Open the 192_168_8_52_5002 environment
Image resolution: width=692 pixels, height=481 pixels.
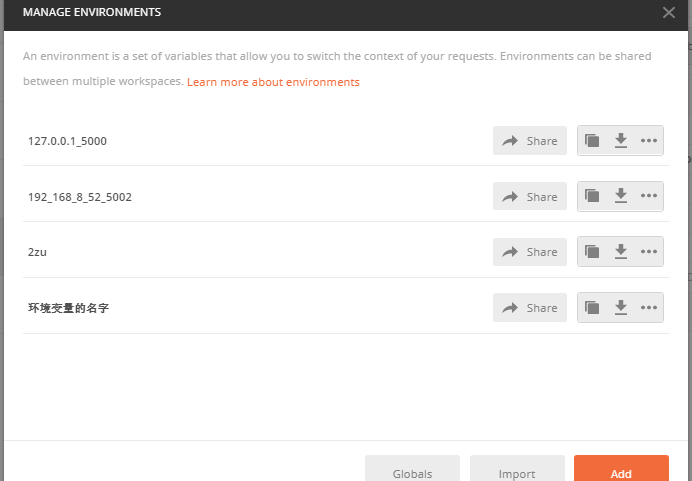80,197
